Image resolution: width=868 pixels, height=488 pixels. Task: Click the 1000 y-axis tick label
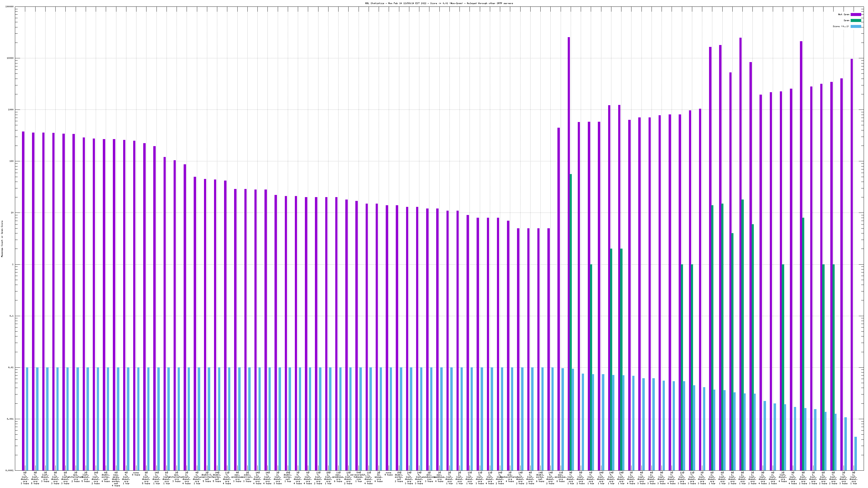[x=11, y=110]
